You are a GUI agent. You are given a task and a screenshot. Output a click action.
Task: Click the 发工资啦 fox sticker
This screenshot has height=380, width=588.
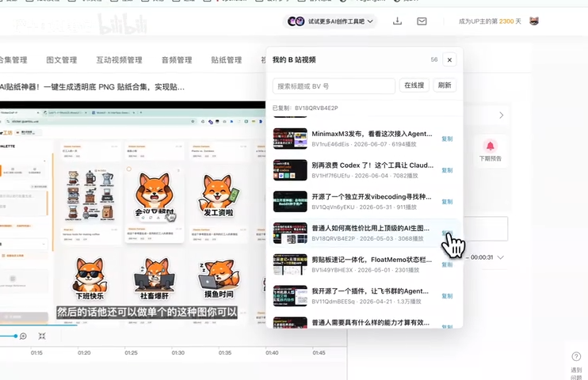(219, 195)
